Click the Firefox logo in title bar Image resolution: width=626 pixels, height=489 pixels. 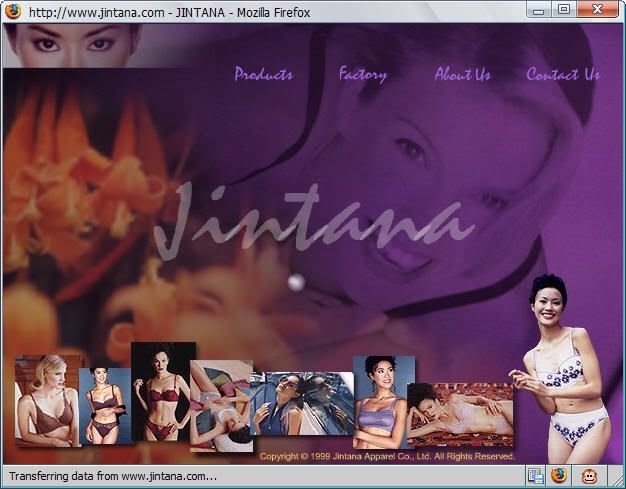13,12
